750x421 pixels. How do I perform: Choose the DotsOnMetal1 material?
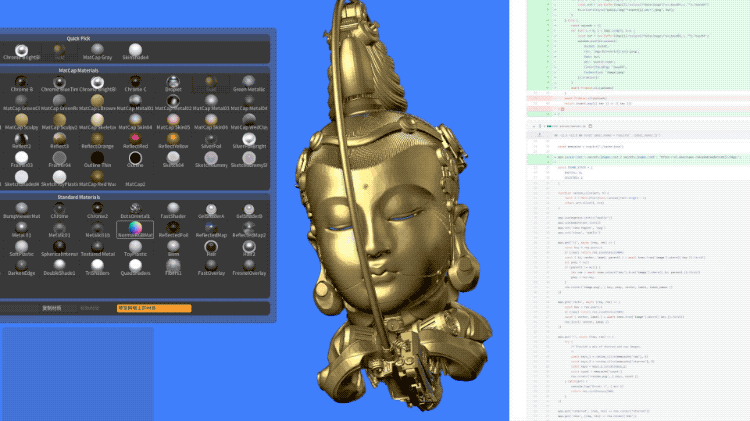[135, 211]
